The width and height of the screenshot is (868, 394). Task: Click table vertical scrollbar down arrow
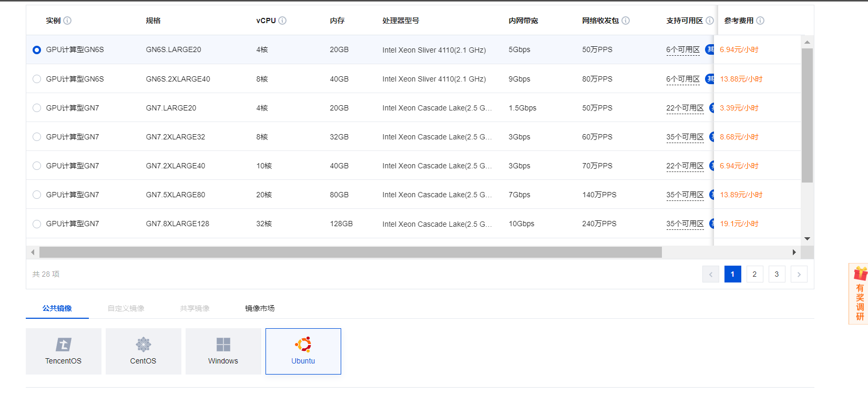click(x=807, y=239)
